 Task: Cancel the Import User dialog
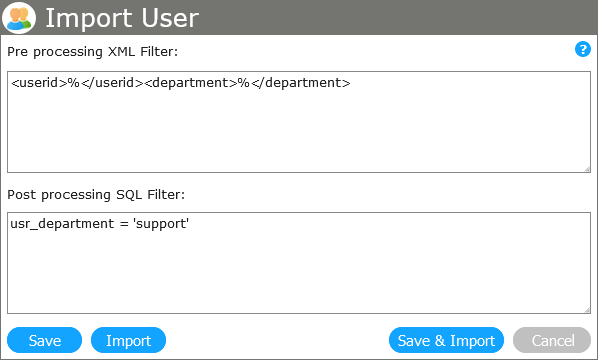pyautogui.click(x=552, y=340)
